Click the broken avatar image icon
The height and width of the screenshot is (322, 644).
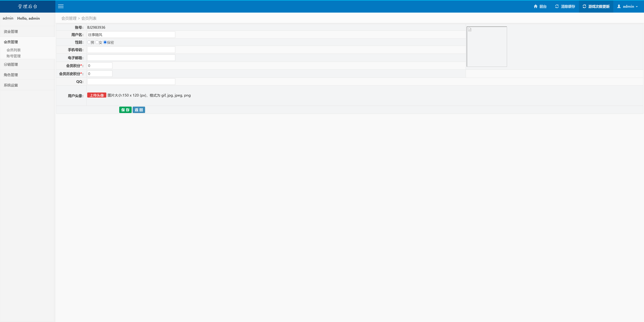(470, 30)
